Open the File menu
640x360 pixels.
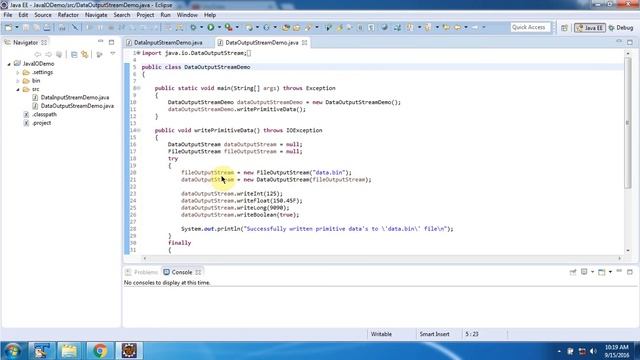coord(8,15)
